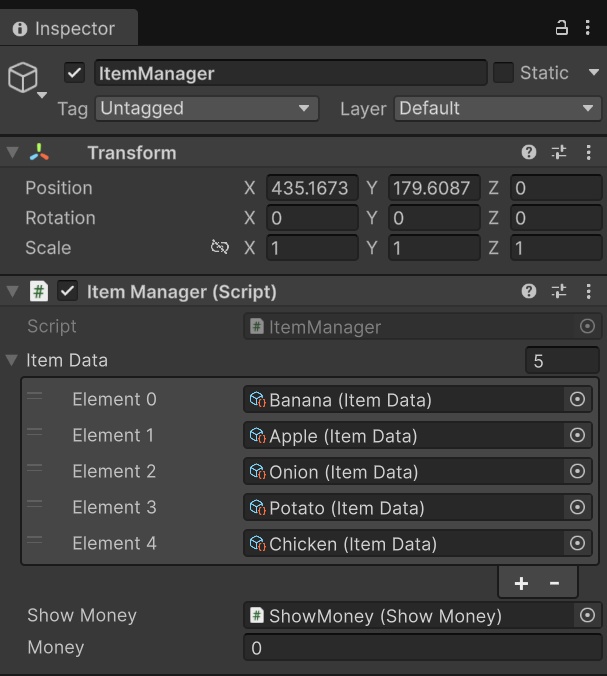
Task: Open Transform component options menu
Action: click(x=588, y=152)
